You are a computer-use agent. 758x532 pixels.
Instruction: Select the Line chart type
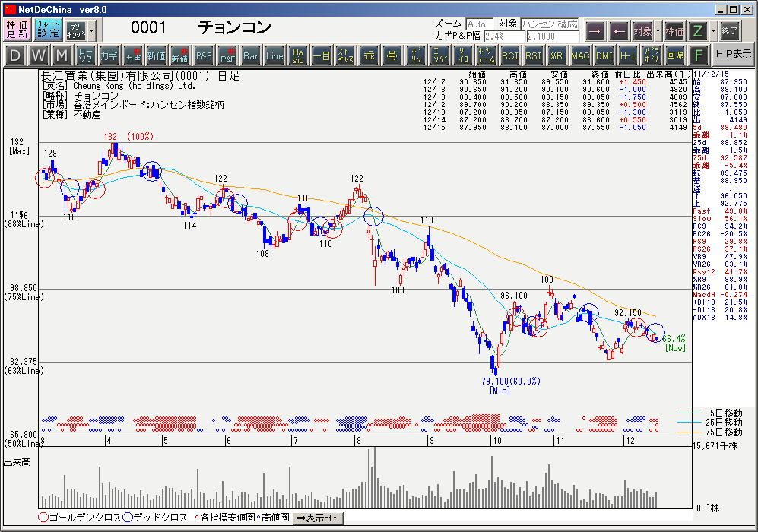click(x=274, y=55)
